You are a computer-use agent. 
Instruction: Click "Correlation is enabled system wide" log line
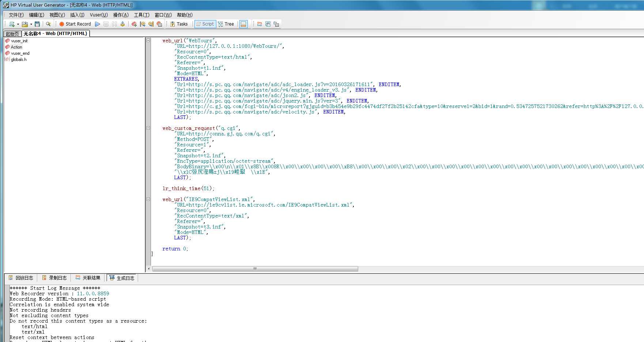59,305
